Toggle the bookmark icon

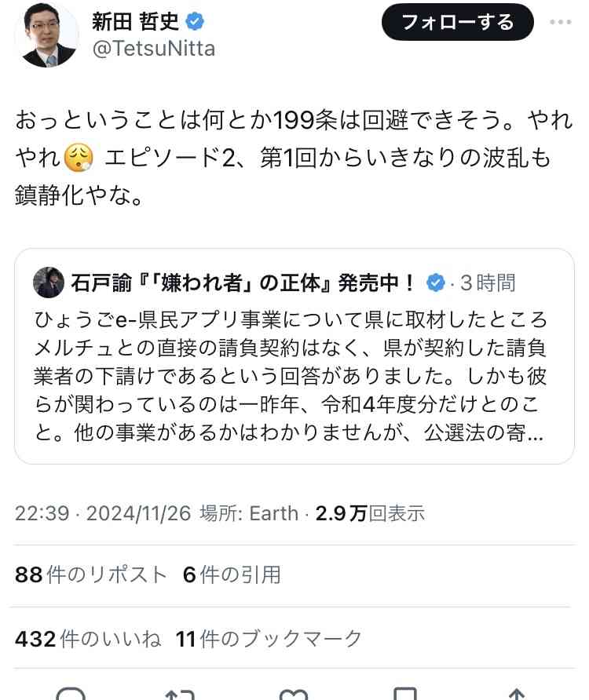point(405,695)
